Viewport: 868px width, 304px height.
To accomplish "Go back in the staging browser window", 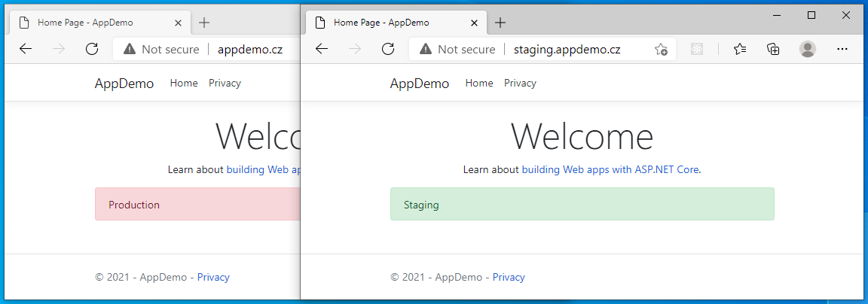I will click(x=322, y=49).
